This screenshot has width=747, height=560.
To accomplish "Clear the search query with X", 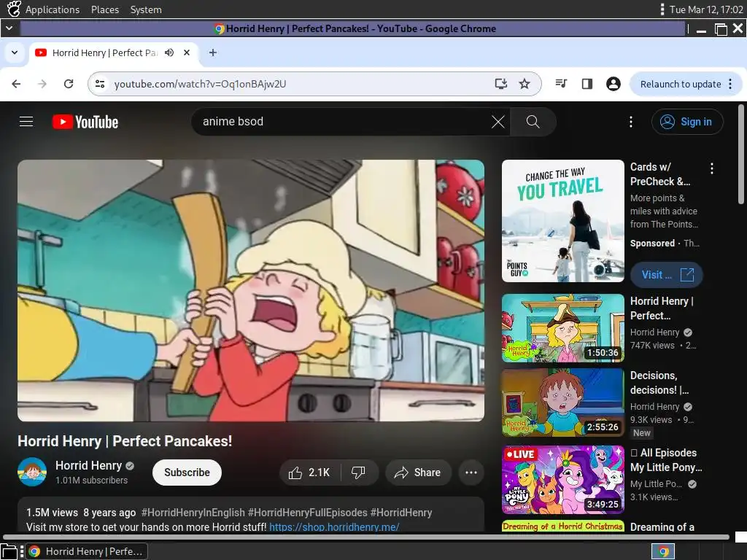I will [498, 122].
